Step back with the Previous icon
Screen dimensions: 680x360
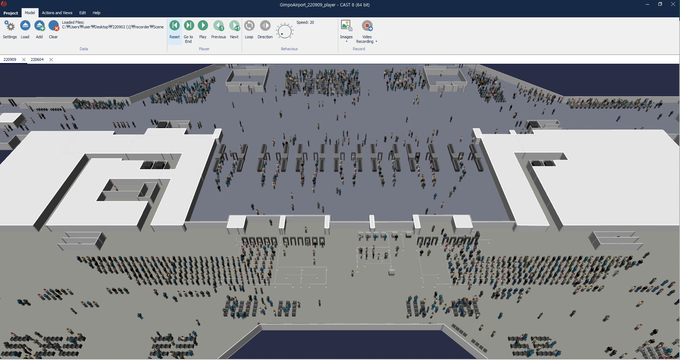pos(219,26)
